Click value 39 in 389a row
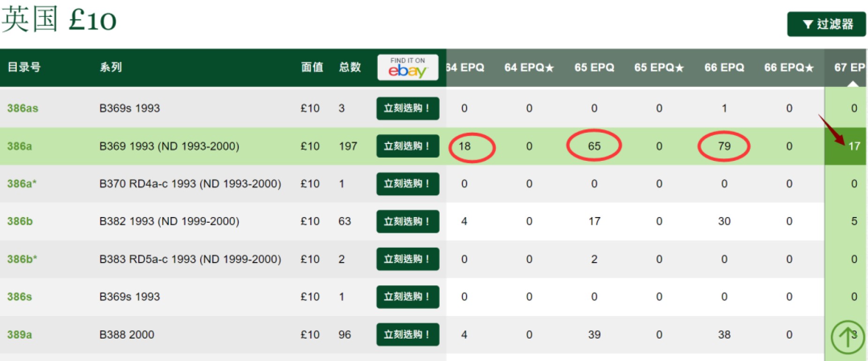Viewport: 868px width, 361px height. [594, 335]
